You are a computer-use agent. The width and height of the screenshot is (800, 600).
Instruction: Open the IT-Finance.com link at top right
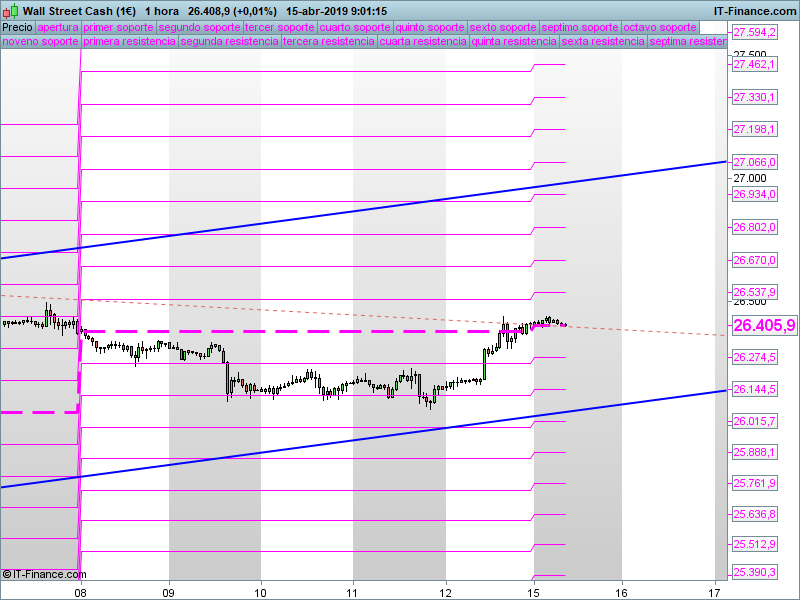(x=755, y=11)
